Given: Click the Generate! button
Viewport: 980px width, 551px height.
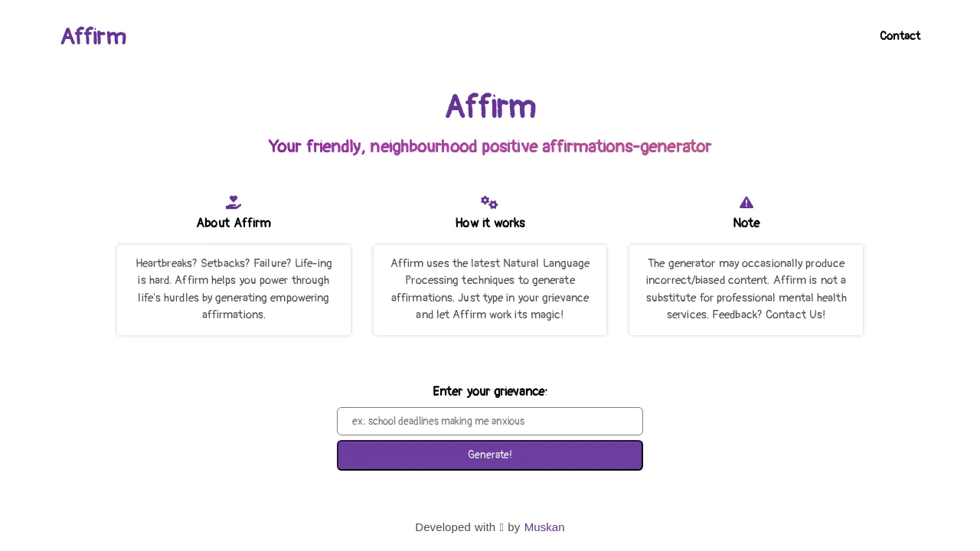Looking at the screenshot, I should pyautogui.click(x=489, y=455).
